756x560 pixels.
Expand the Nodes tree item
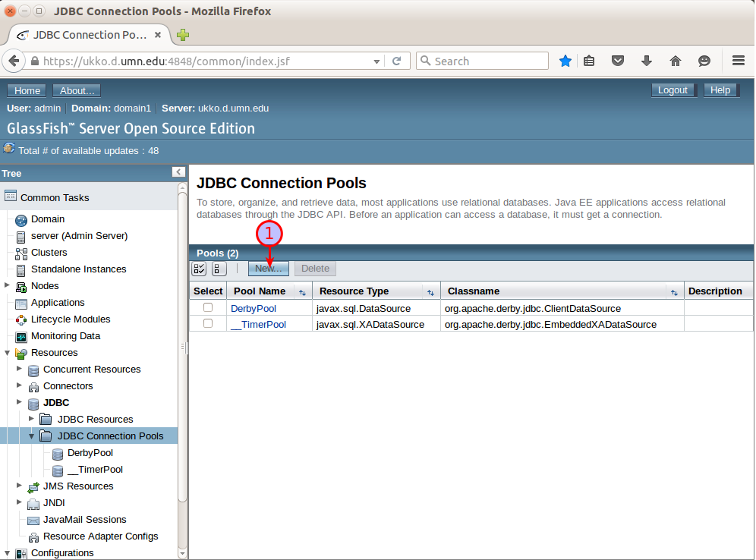click(8, 285)
